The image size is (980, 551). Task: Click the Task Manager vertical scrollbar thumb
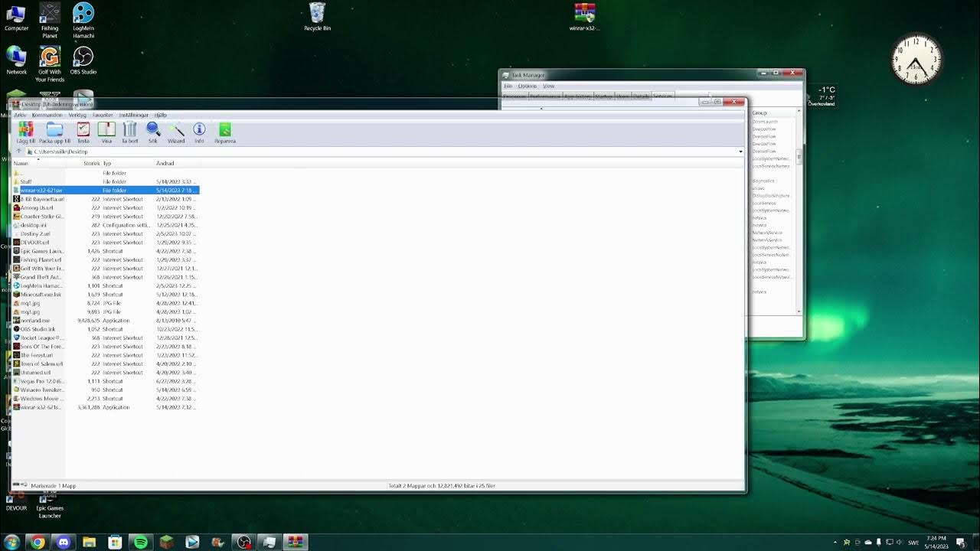pos(799,156)
